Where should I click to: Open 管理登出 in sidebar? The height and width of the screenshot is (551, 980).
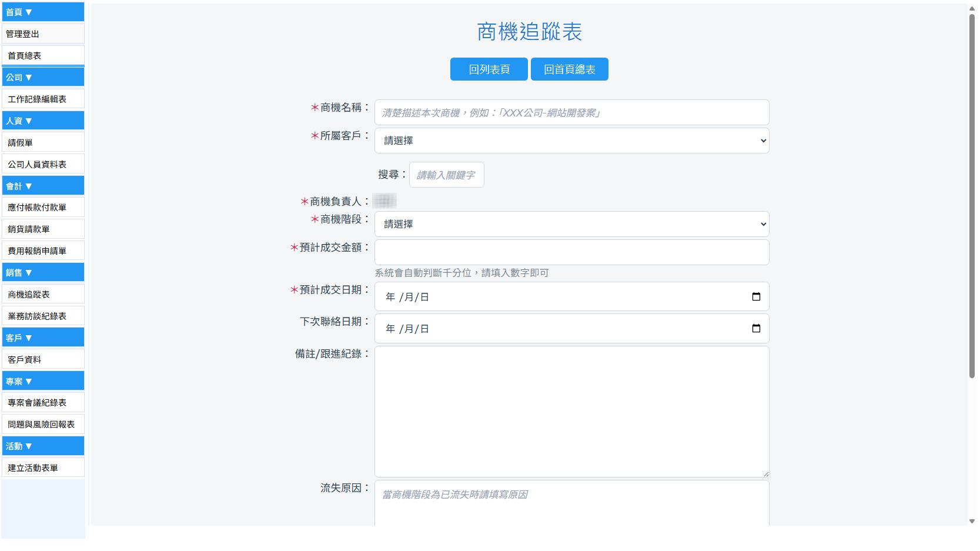(43, 34)
